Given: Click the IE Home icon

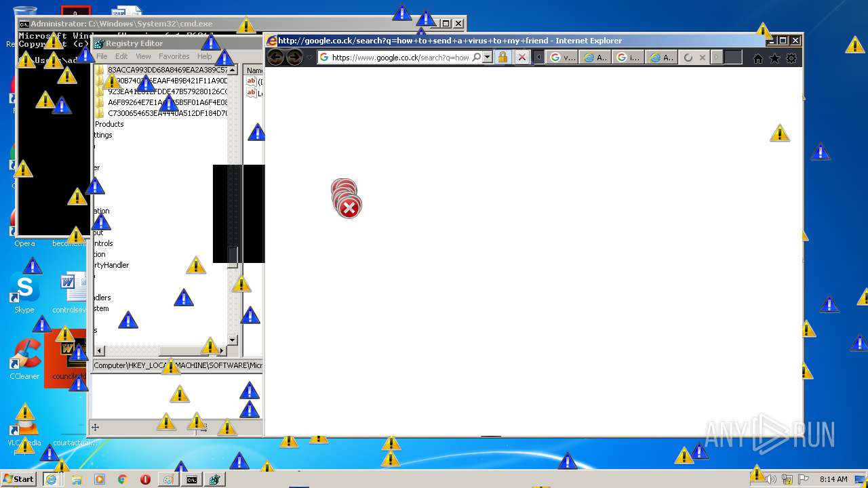Looking at the screenshot, I should (x=758, y=58).
